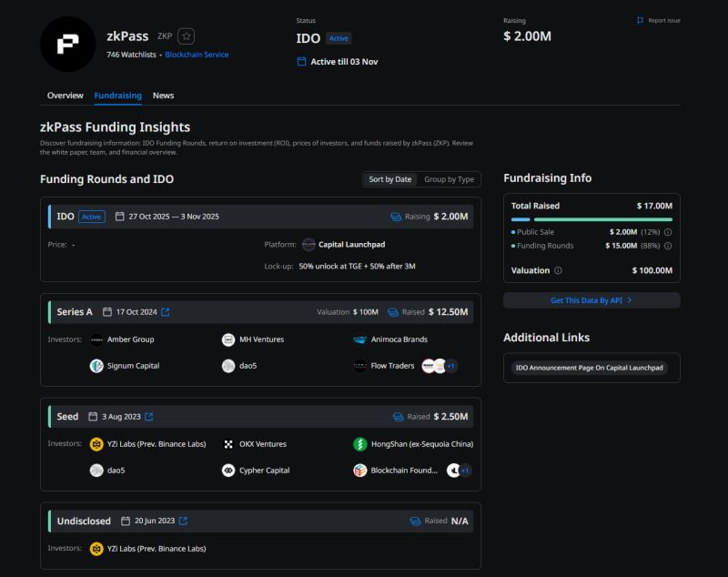The height and width of the screenshot is (577, 728).
Task: Open the News tab
Action: (163, 95)
